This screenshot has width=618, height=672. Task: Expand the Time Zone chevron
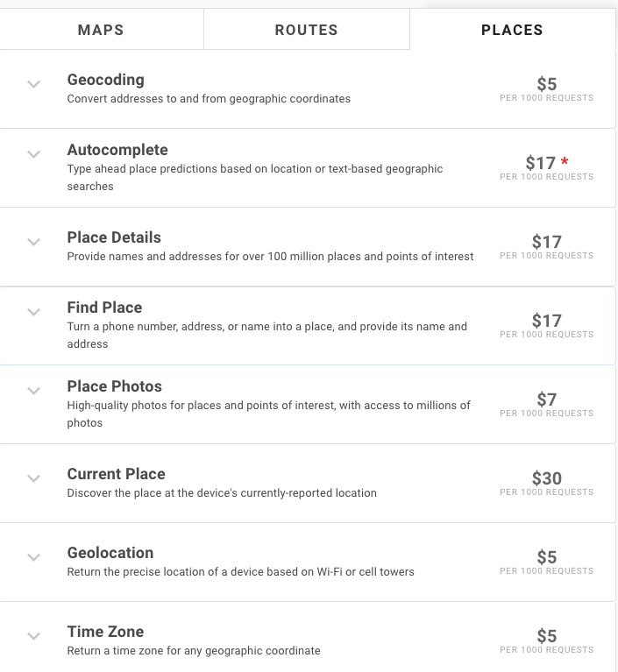(34, 636)
